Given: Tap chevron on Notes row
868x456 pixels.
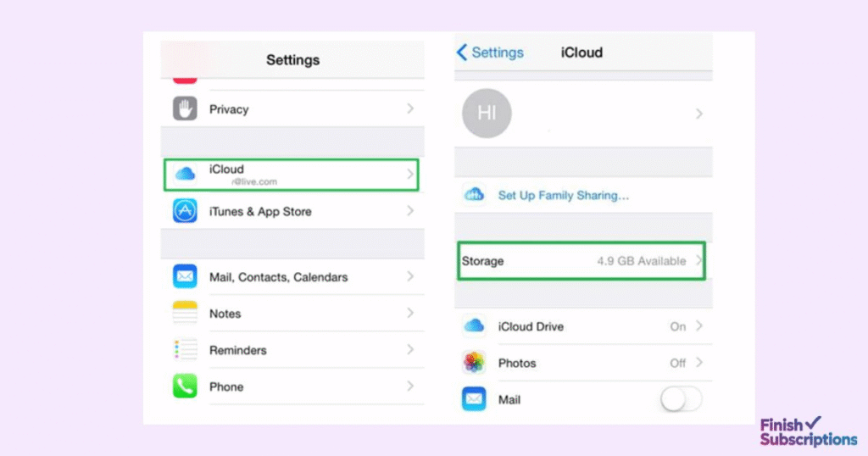Looking at the screenshot, I should point(410,313).
